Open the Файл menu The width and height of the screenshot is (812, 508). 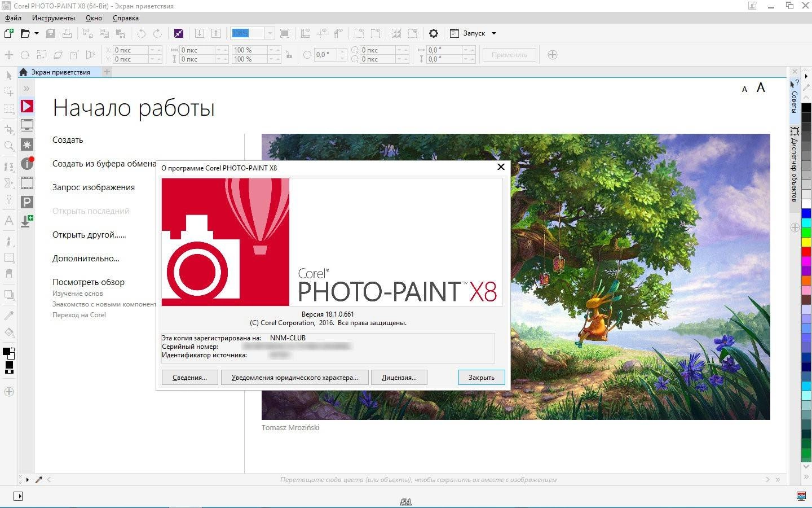(13, 18)
